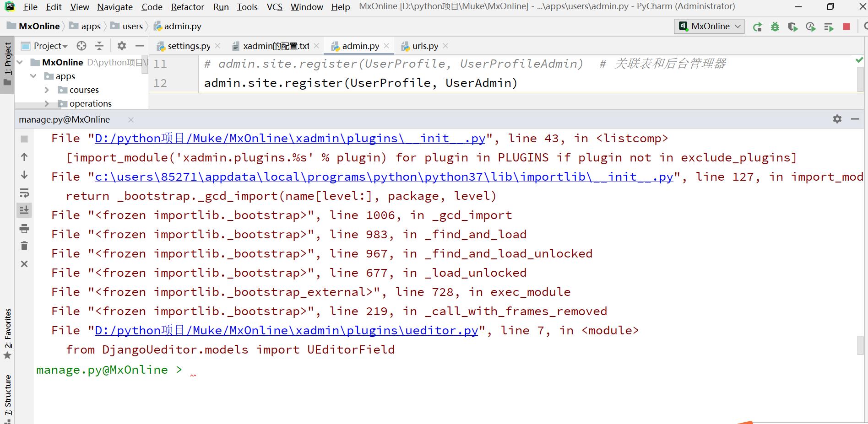Click the profiler run icon
The height and width of the screenshot is (424, 868).
pyautogui.click(x=811, y=27)
